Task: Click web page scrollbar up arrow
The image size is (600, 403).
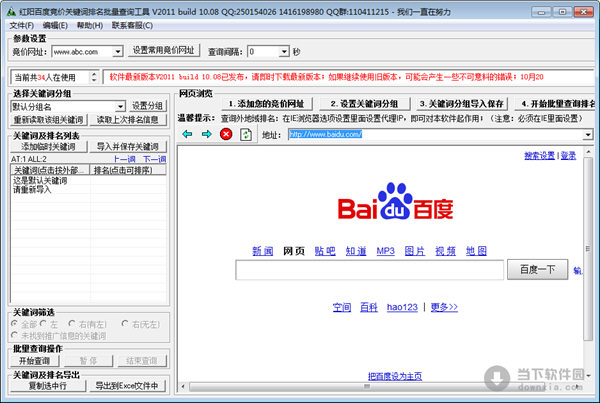Action: [x=589, y=152]
